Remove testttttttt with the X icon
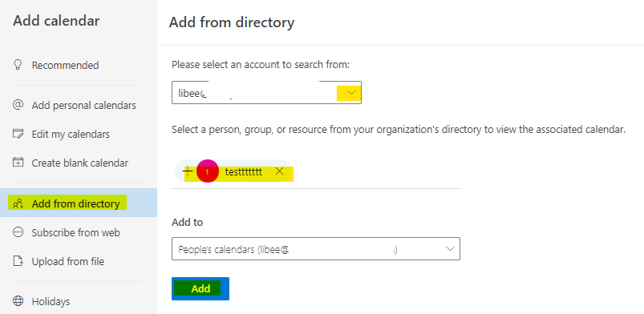The width and height of the screenshot is (644, 314). pyautogui.click(x=279, y=171)
